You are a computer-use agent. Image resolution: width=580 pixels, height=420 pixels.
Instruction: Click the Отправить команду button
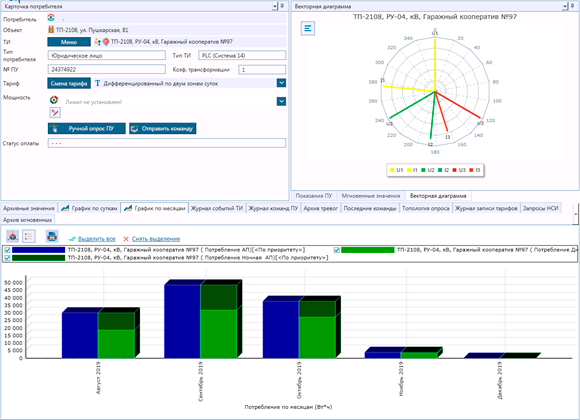pyautogui.click(x=163, y=128)
